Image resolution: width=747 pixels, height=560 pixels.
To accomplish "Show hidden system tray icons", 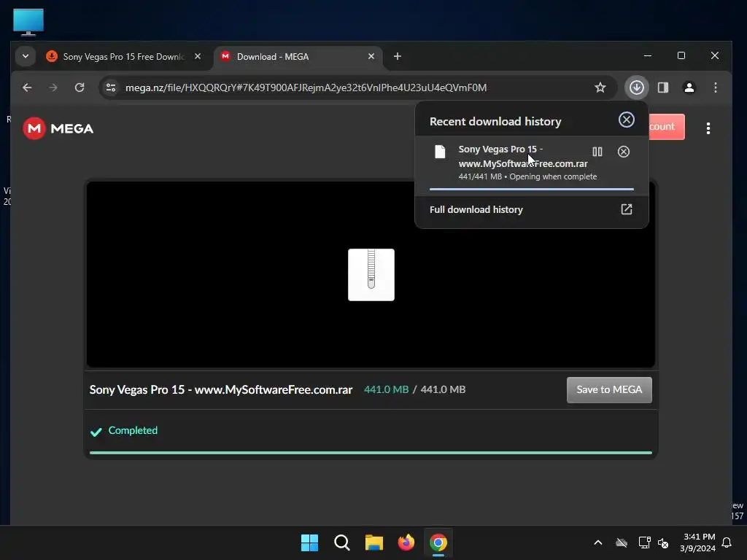I will [598, 542].
